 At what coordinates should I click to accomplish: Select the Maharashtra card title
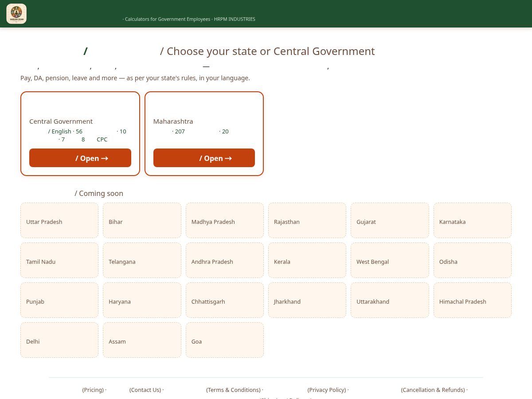coord(173,121)
